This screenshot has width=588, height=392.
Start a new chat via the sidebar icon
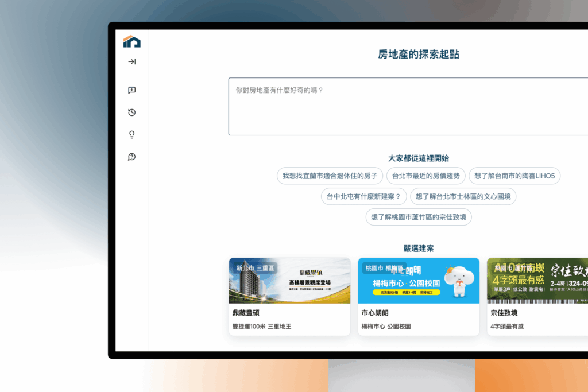pos(131,90)
